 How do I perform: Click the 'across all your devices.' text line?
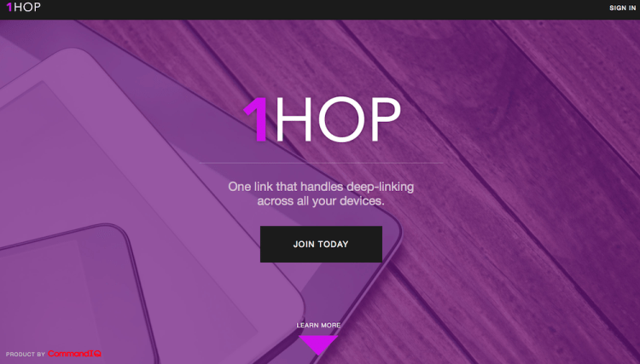pyautogui.click(x=321, y=201)
